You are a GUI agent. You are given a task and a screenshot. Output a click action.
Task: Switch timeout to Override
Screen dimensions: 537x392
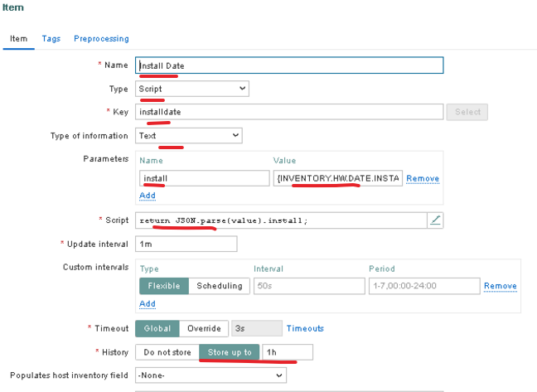coord(203,328)
